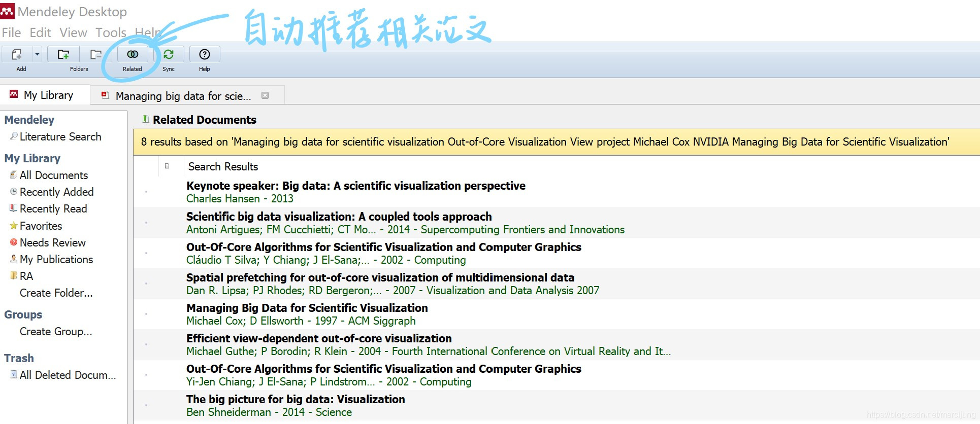Click the 8 results info banner
Screen dimensions: 980x424
coord(557,142)
